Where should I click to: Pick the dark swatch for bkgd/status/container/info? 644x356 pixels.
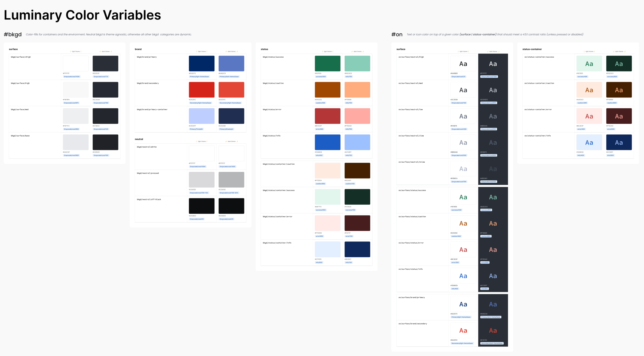tap(357, 250)
